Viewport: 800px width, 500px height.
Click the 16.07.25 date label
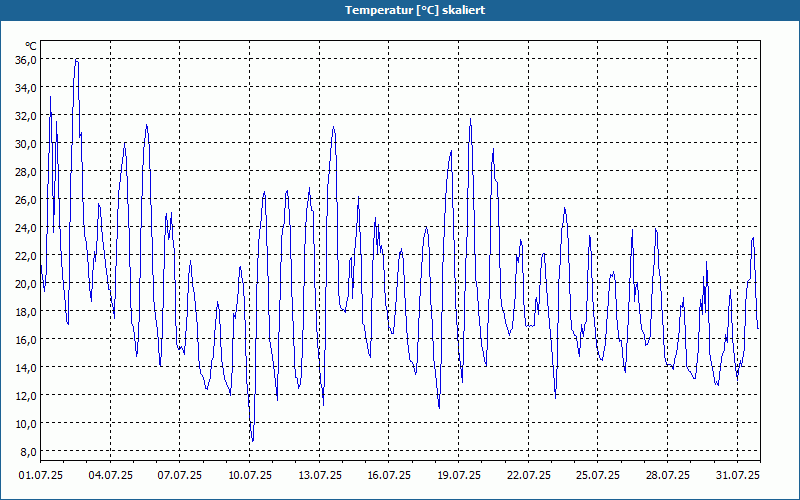coord(389,476)
